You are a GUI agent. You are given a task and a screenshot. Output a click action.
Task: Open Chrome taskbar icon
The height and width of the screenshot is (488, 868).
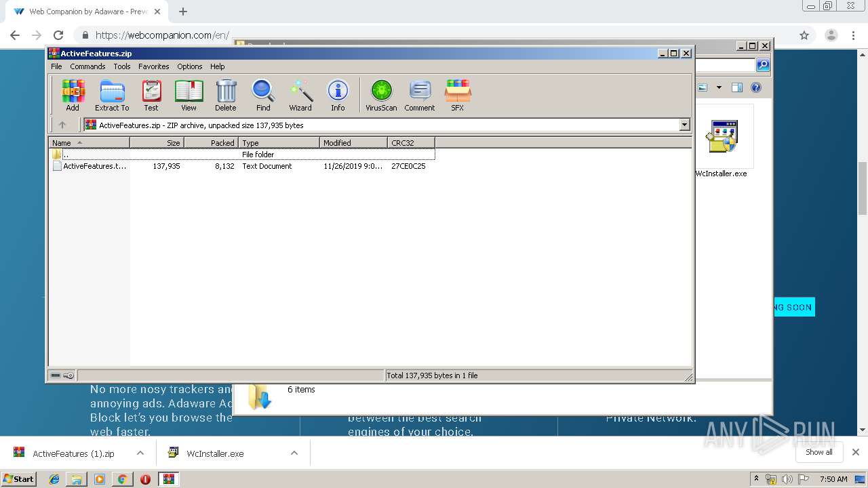122,479
